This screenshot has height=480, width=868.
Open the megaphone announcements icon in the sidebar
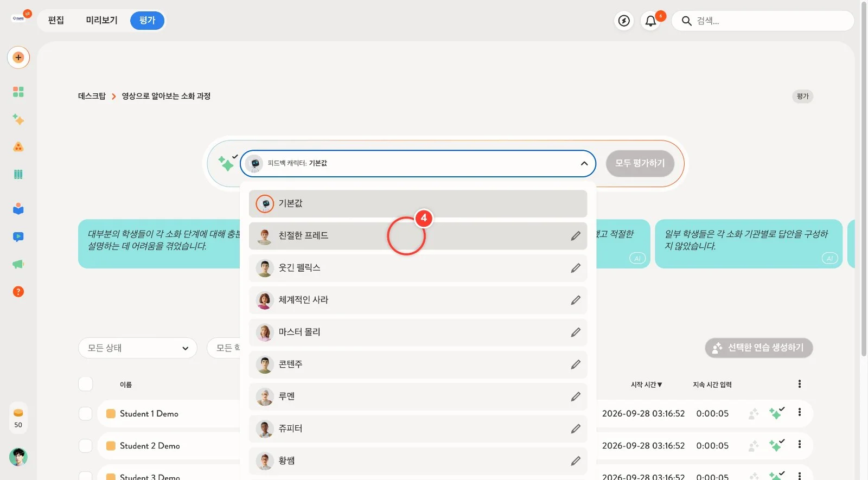18,264
